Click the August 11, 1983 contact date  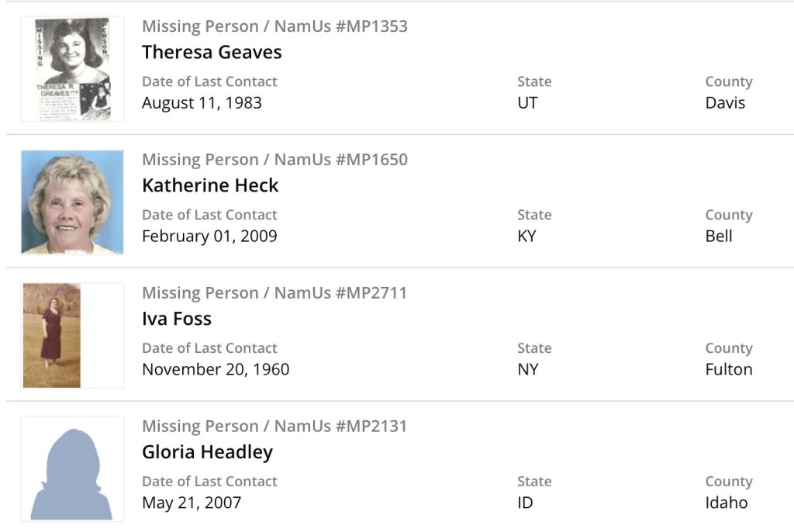click(202, 102)
